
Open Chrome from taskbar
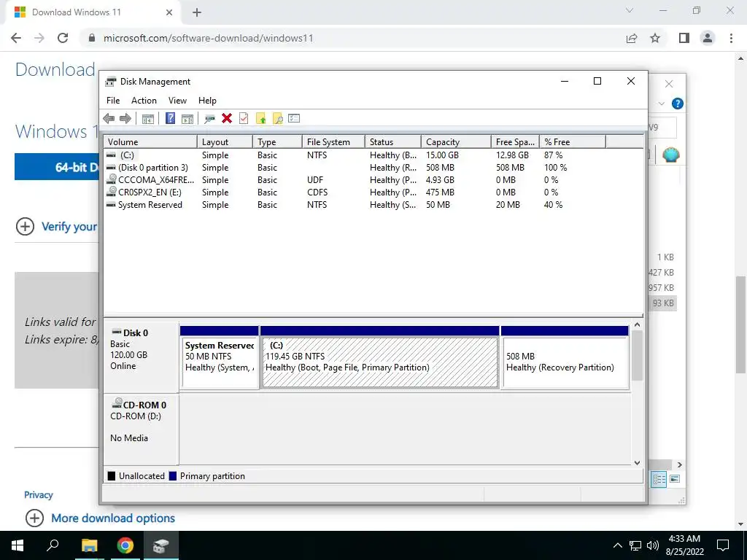click(125, 545)
